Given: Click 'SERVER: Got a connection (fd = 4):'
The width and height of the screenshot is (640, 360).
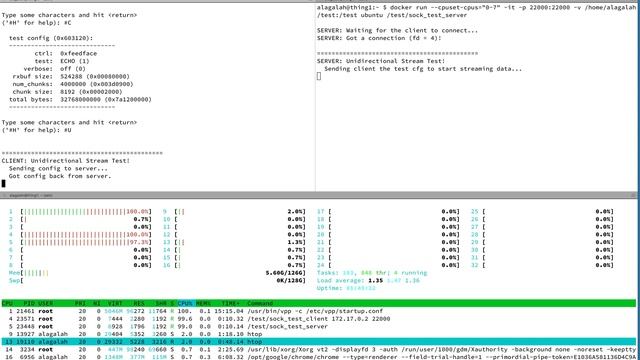Looking at the screenshot, I should 379,38.
